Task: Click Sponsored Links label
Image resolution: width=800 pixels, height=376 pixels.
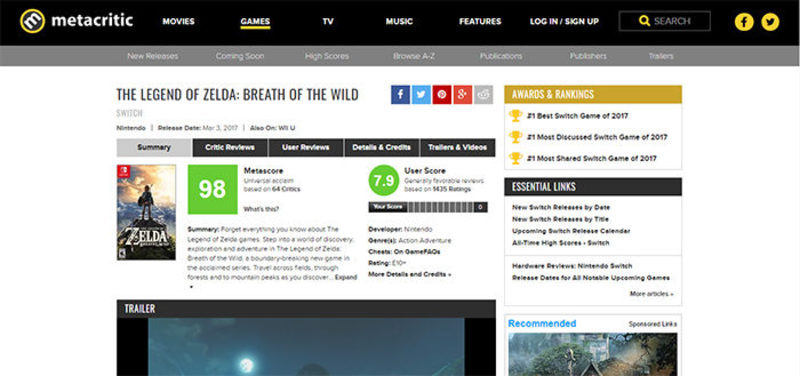Action: point(653,324)
